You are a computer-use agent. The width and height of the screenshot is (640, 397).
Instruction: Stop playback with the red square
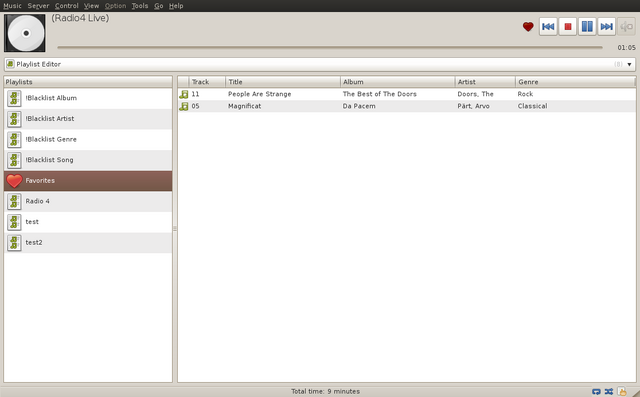pyautogui.click(x=567, y=27)
